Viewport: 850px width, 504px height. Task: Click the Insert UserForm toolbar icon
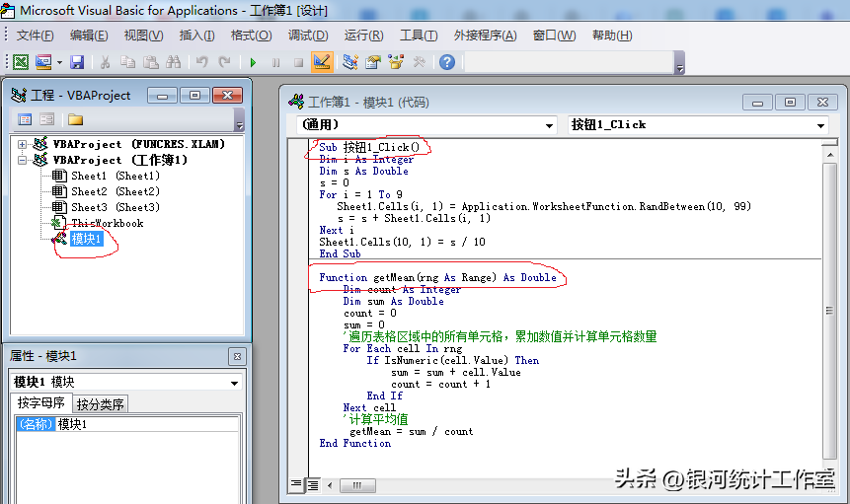43,62
